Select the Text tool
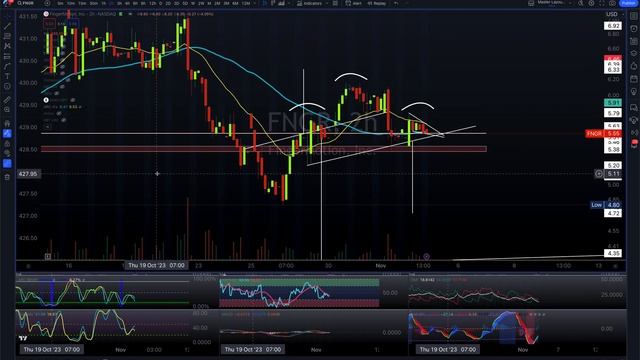Viewport: 640px width, 360px height. coord(7,76)
